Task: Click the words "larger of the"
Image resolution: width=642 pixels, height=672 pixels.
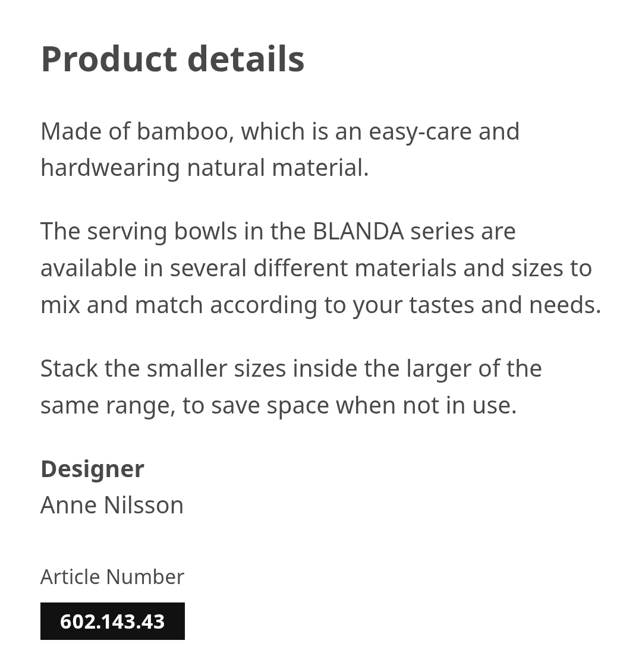Action: click(x=474, y=369)
